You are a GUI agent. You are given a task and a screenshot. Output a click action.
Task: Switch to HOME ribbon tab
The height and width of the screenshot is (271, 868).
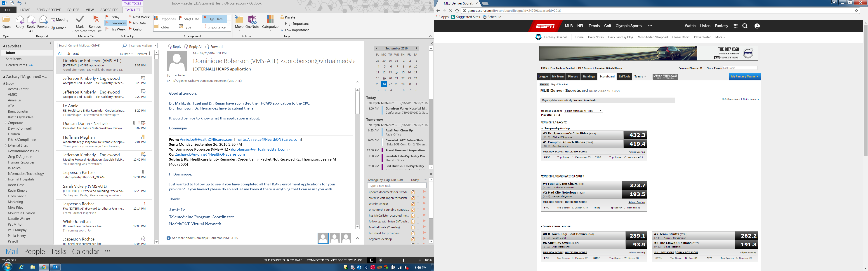click(25, 10)
